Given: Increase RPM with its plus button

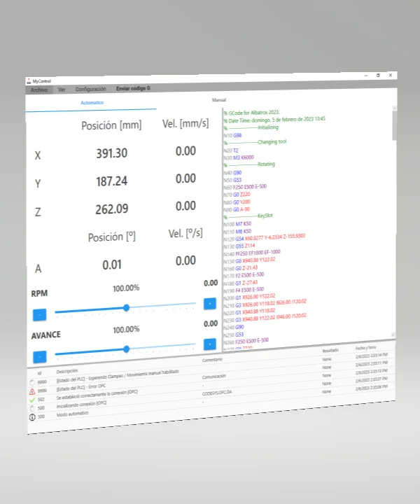Looking at the screenshot, I should [x=210, y=304].
